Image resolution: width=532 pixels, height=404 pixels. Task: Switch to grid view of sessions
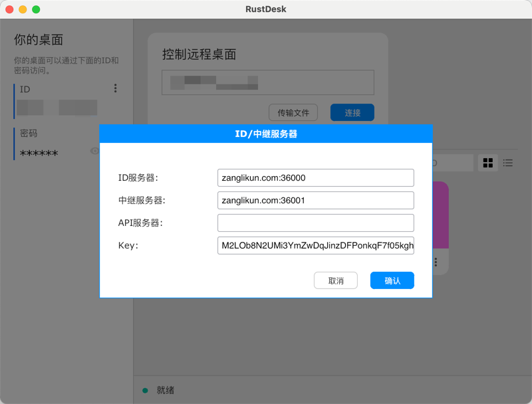tap(488, 163)
